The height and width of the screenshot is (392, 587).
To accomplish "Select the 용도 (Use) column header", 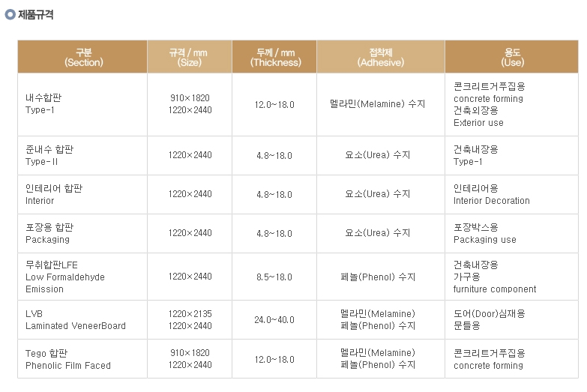I will pos(512,56).
